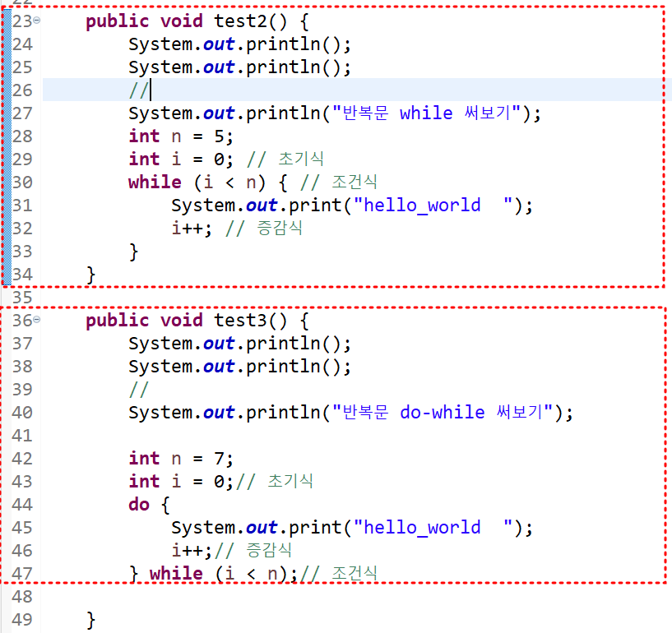Click the while keyword on line 30

pos(155,182)
